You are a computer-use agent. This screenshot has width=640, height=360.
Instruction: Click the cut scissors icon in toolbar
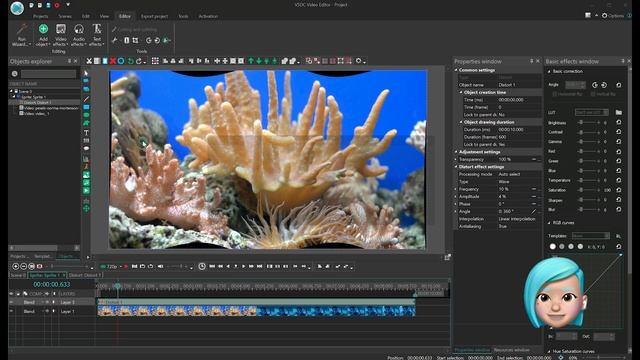click(89, 61)
